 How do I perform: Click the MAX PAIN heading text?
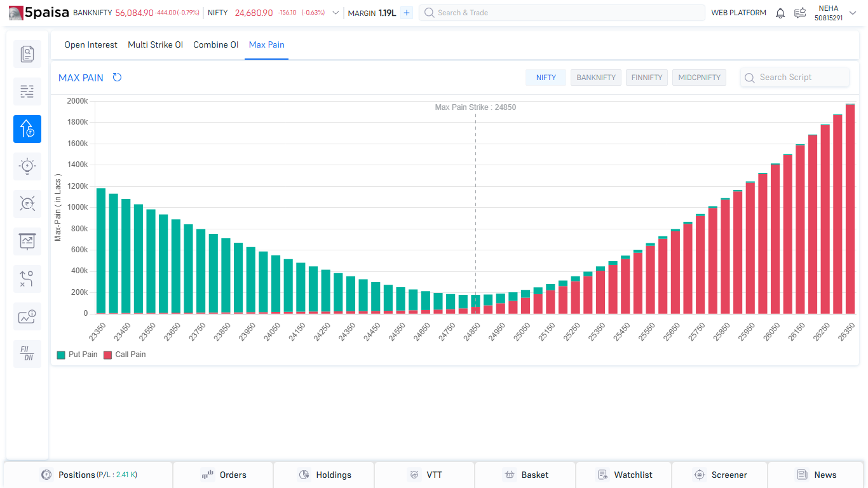pos(81,78)
